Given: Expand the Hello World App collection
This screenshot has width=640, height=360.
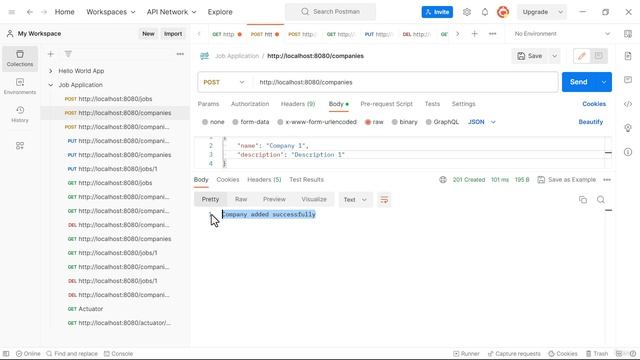Looking at the screenshot, I should click(x=51, y=71).
